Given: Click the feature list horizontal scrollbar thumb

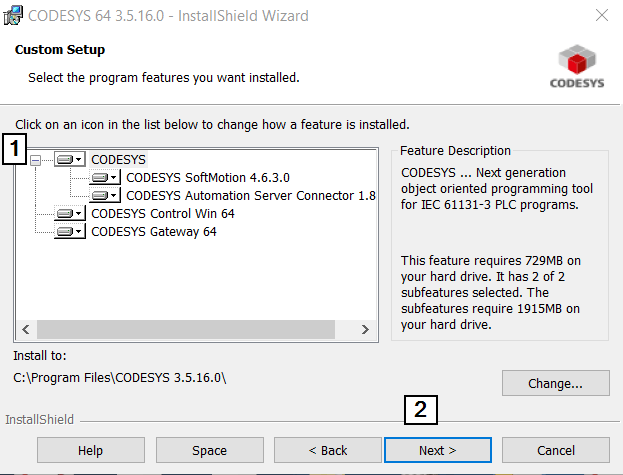Looking at the screenshot, I should pos(186,330).
